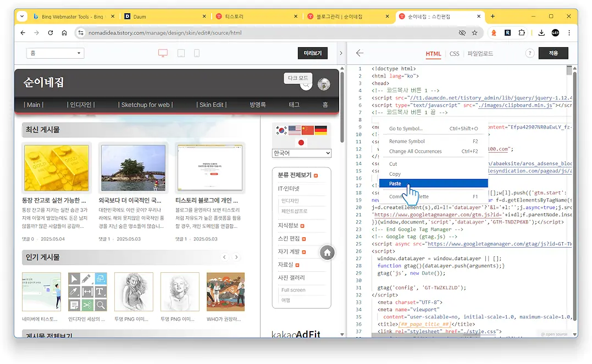Viewport: 592px width, 364px height.
Task: Open the browser downloads icon
Action: 541,33
